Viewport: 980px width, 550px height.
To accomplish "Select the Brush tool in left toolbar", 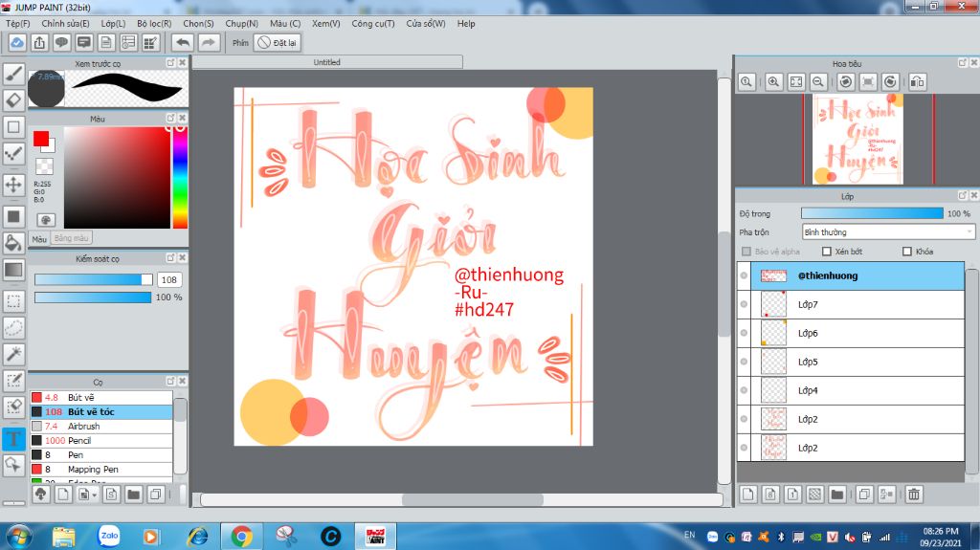I will 13,74.
